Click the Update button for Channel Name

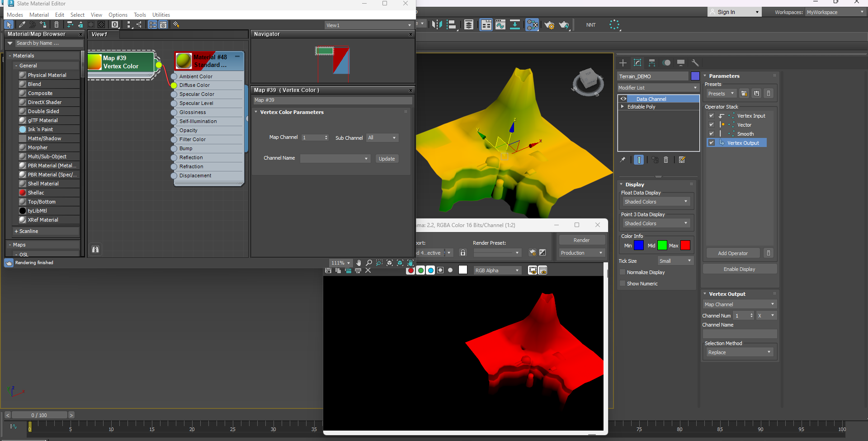[x=387, y=159]
